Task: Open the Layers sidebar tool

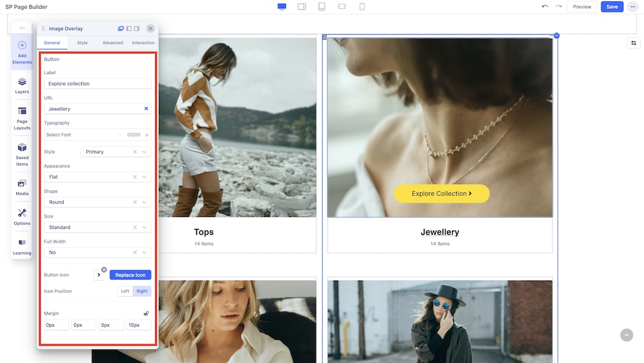Action: click(22, 86)
